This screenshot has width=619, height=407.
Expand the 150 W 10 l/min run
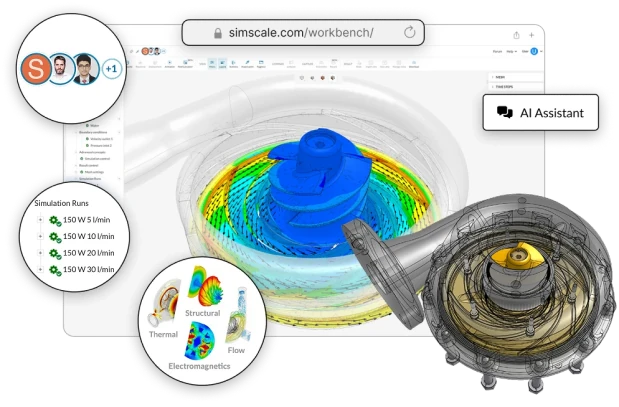click(x=40, y=236)
